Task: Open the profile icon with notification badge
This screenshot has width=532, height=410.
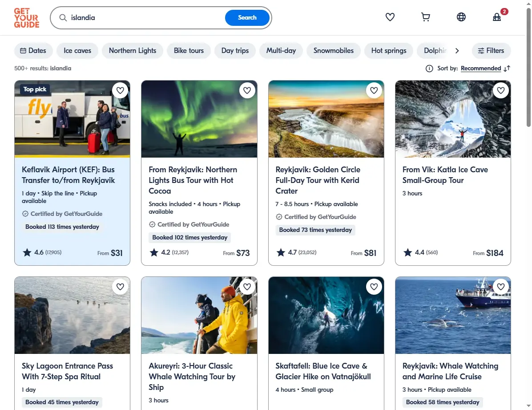Action: coord(497,17)
